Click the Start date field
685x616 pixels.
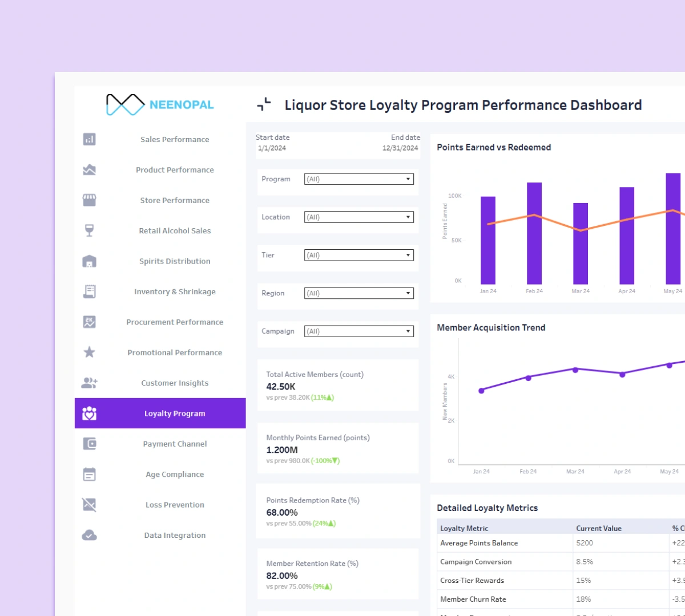click(273, 143)
